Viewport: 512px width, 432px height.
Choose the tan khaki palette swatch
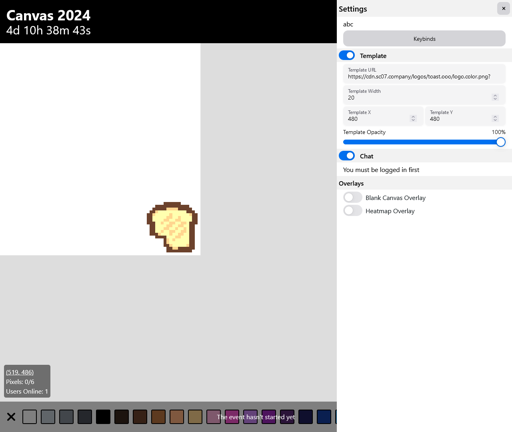click(195, 417)
